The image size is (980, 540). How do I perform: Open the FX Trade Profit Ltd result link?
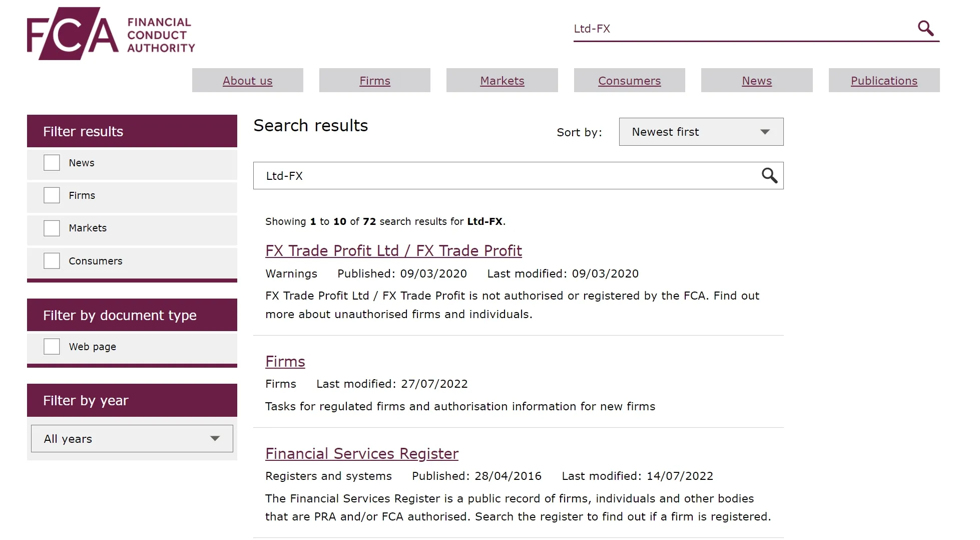[393, 250]
